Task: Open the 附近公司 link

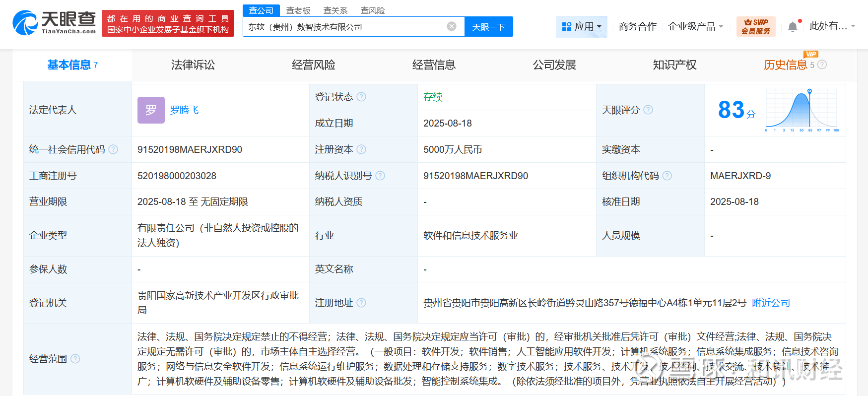Action: click(x=771, y=303)
